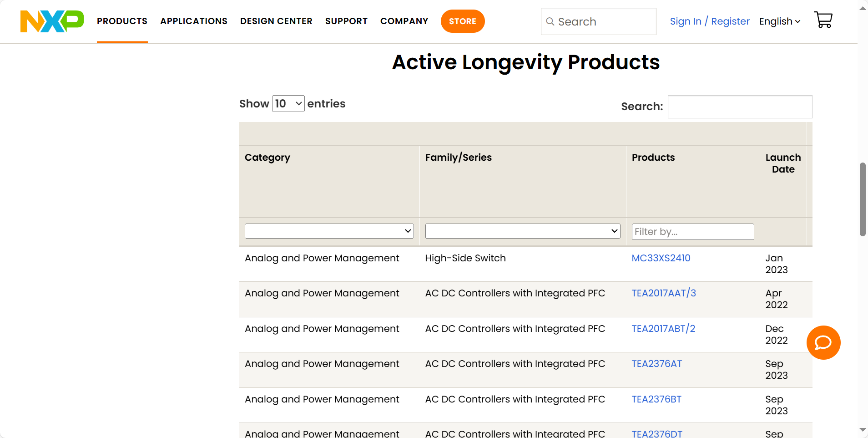
Task: Open the English language selector
Action: coord(779,21)
